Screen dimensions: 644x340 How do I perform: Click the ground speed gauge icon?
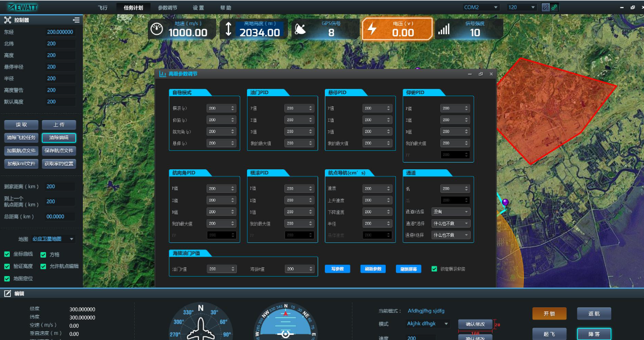[x=156, y=30]
